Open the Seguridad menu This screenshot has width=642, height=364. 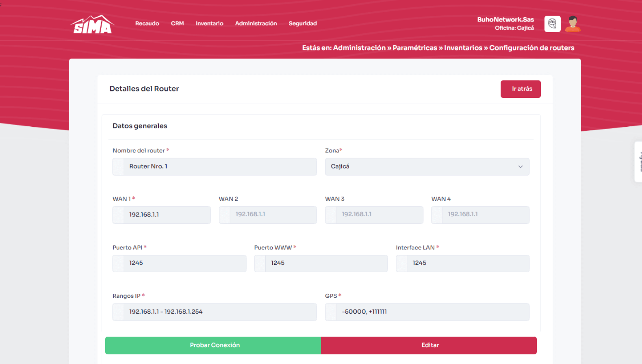(302, 24)
